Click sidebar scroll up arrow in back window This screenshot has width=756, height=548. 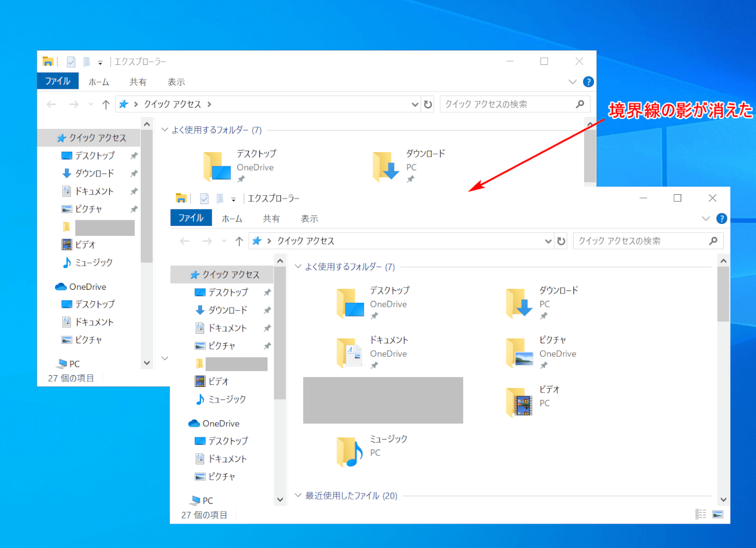(x=147, y=124)
